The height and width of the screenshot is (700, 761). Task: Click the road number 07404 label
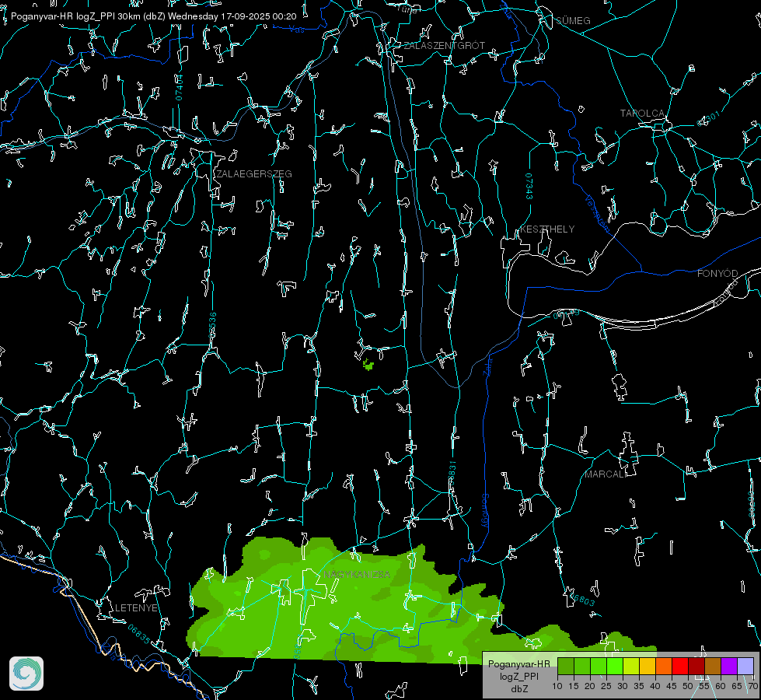(179, 87)
